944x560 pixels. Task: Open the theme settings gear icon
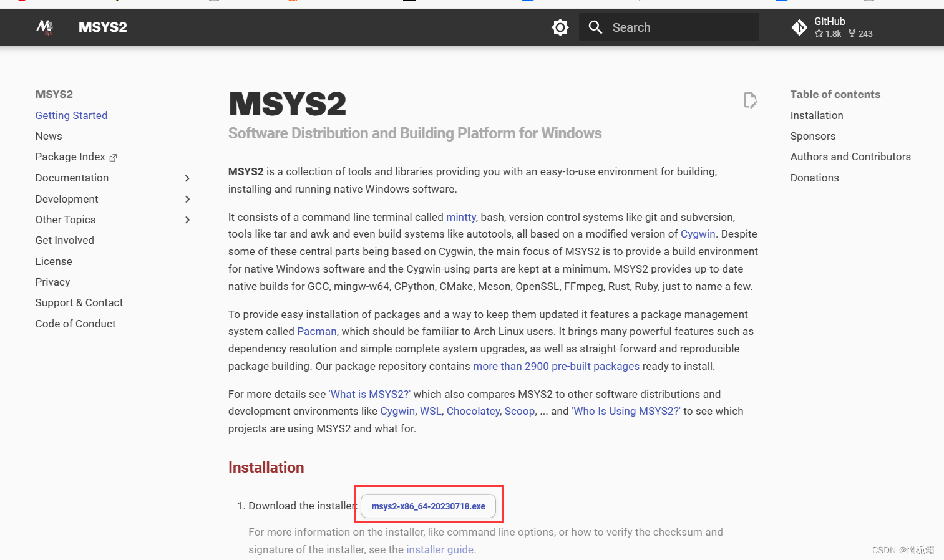(560, 27)
